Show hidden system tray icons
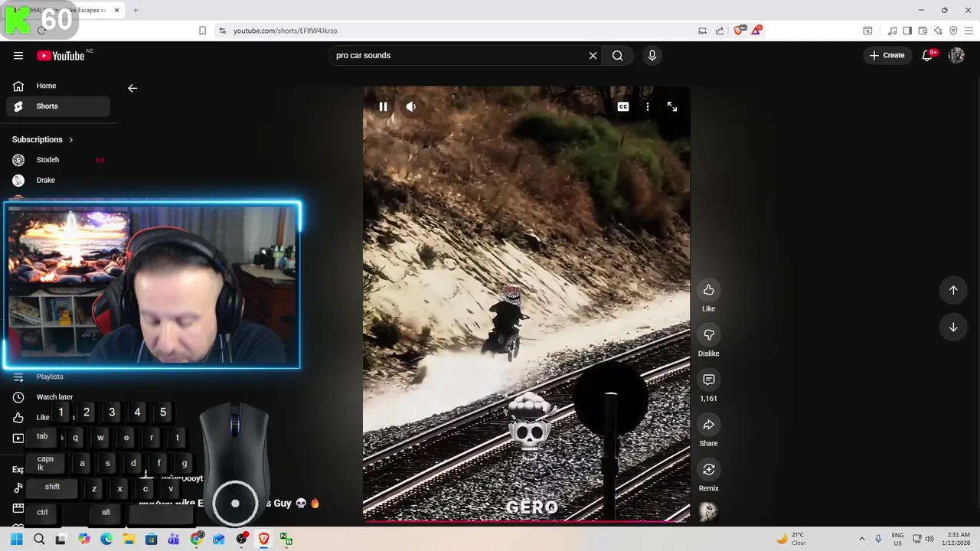The height and width of the screenshot is (551, 980). click(x=861, y=540)
